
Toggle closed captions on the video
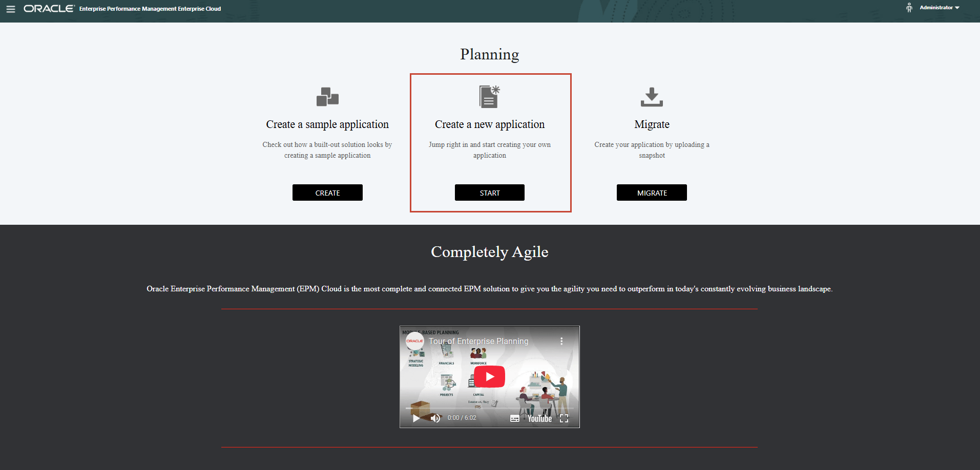(515, 418)
